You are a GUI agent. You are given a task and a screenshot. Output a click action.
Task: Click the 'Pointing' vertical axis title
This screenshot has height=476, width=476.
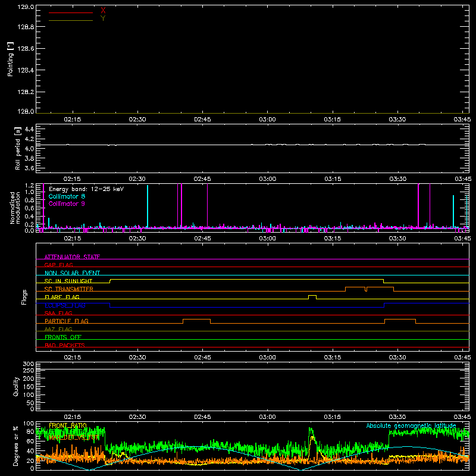pos(11,59)
